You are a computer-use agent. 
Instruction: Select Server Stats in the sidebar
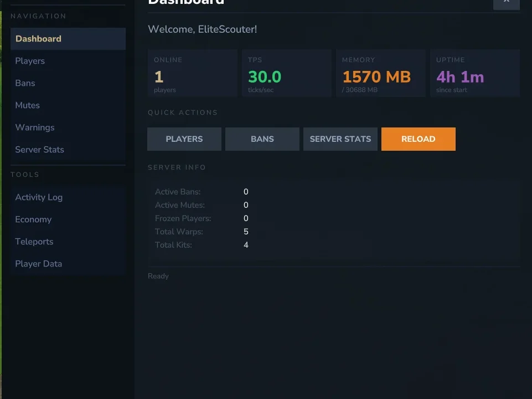(68, 150)
